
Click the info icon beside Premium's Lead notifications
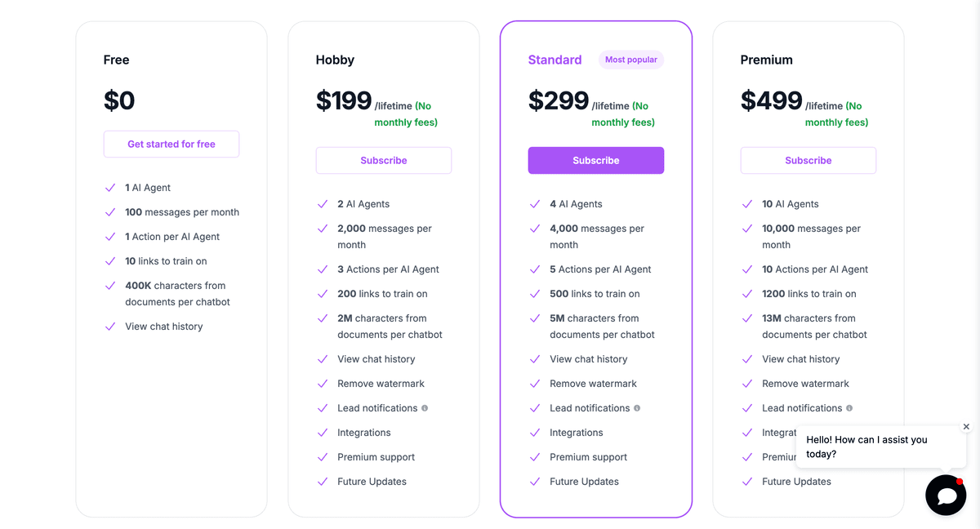click(849, 407)
